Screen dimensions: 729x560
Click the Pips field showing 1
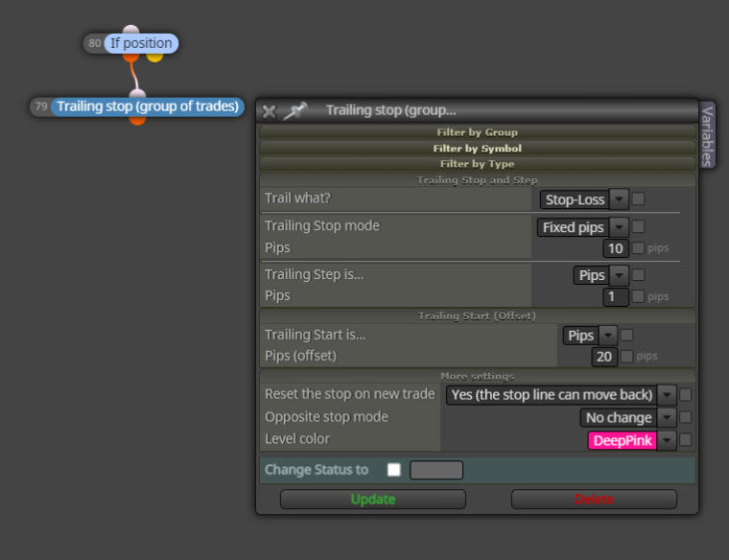(616, 296)
